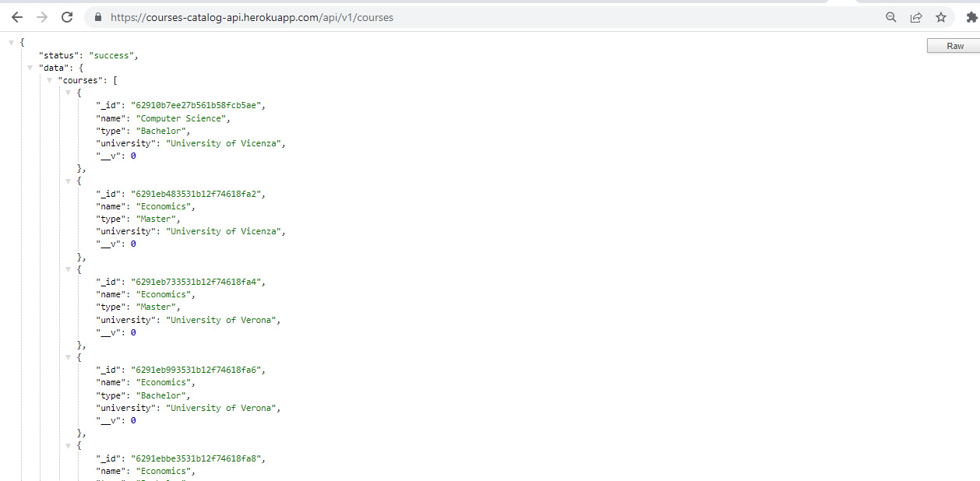Collapse the "data" object
Screen dimensions: 980x481
30,68
